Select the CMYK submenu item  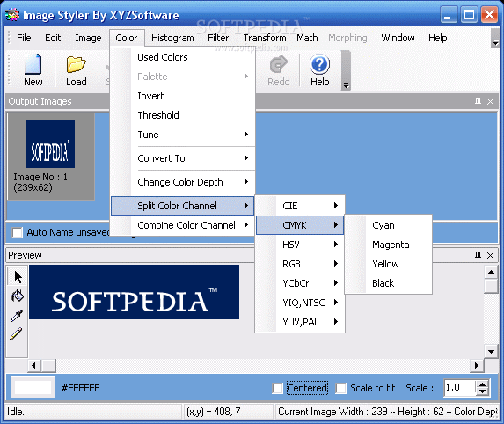pos(300,225)
